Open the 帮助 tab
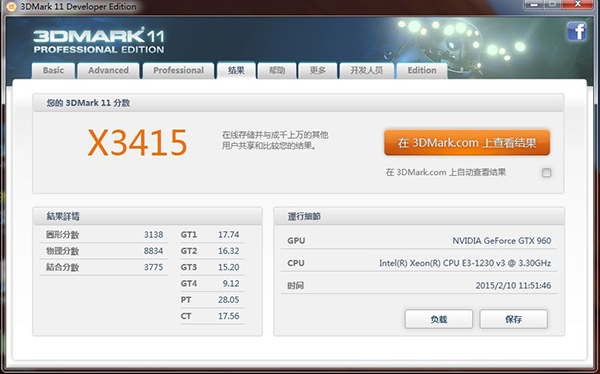Viewport: 600px width, 374px height. tap(277, 70)
